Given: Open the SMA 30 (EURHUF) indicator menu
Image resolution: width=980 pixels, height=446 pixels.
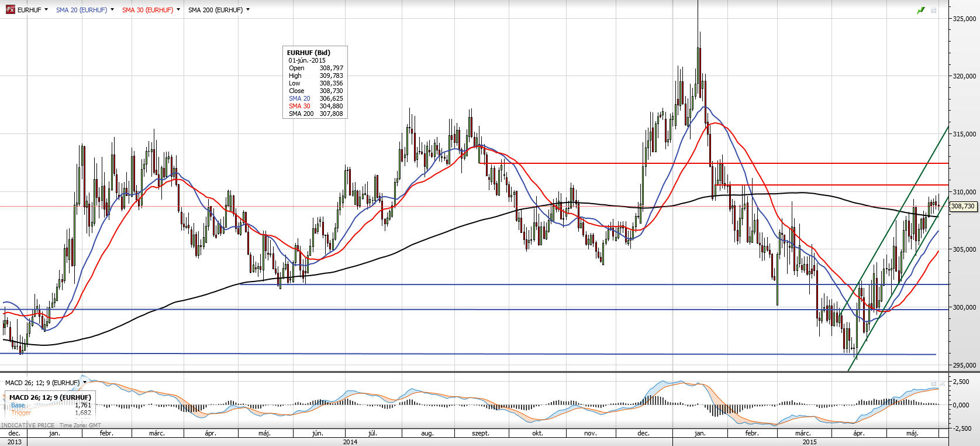Looking at the screenshot, I should pos(178,10).
